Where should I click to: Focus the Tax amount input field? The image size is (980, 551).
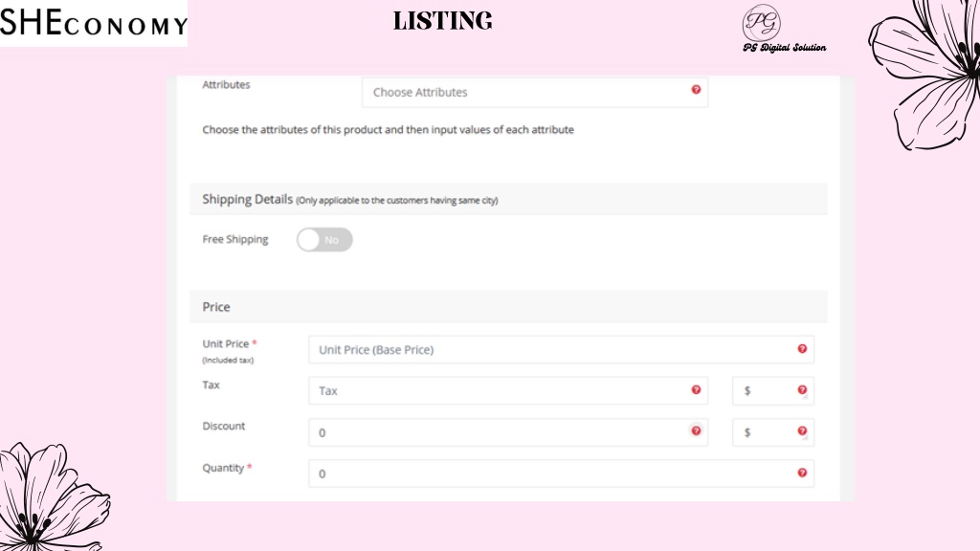pos(507,391)
